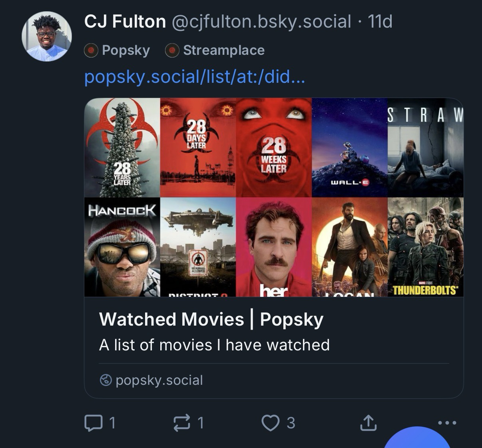This screenshot has width=482, height=448.
Task: Open the popsky.social/list link
Action: coord(195,76)
